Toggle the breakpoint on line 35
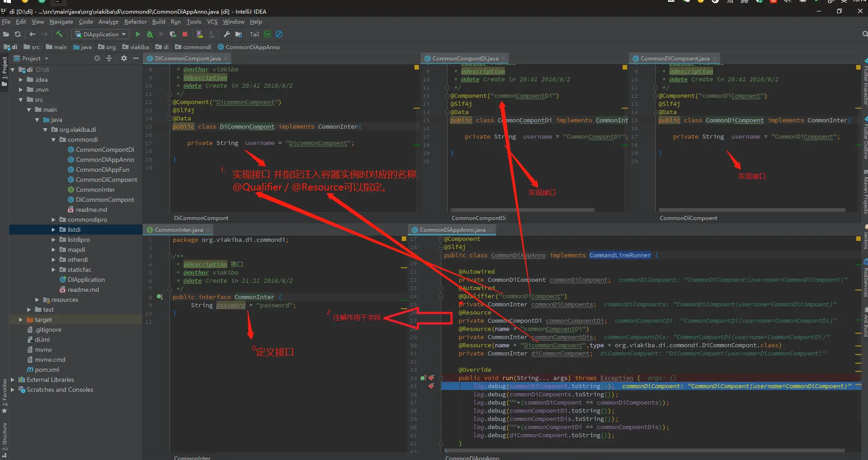 coord(431,386)
